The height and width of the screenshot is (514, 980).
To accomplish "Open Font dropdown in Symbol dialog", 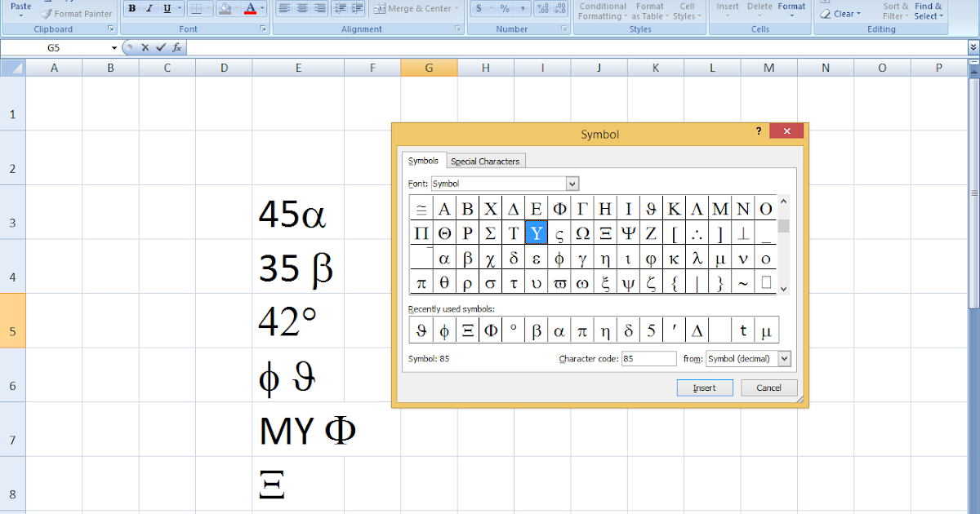I will point(572,184).
